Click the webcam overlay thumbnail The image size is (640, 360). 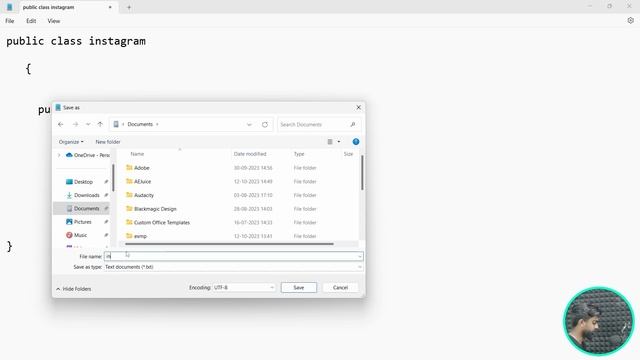point(598,321)
